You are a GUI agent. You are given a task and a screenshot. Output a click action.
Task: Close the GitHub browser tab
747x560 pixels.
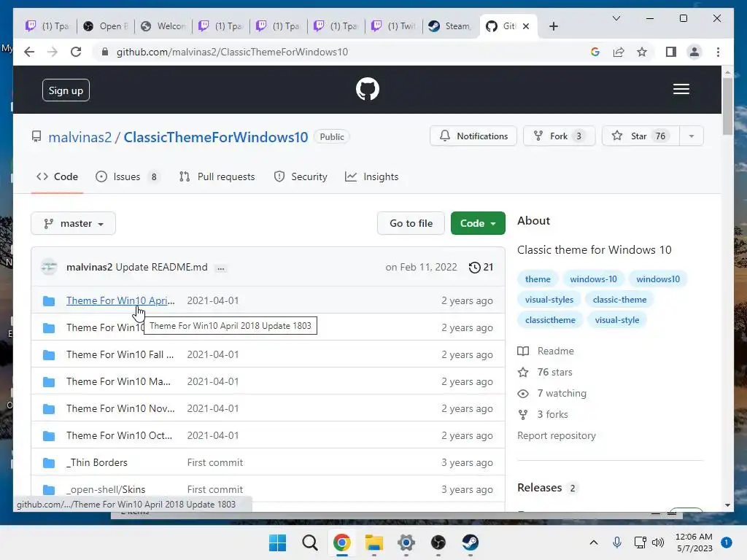click(526, 26)
